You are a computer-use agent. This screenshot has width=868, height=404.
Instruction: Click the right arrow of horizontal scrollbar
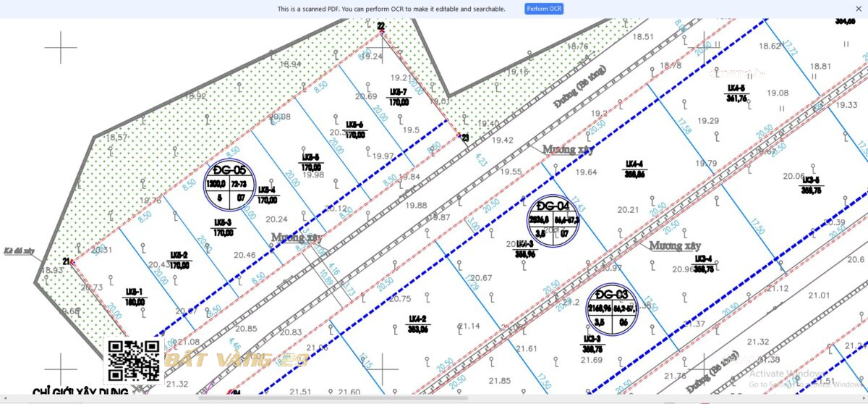coord(864,397)
